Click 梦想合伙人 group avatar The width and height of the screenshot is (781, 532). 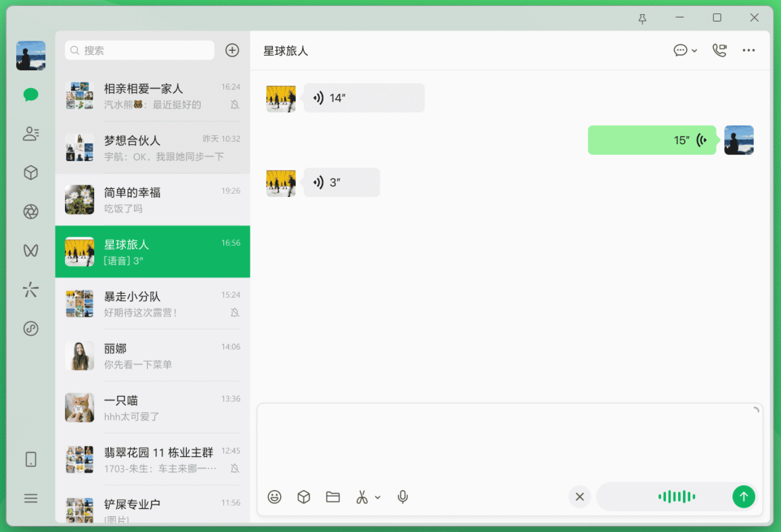pyautogui.click(x=80, y=148)
